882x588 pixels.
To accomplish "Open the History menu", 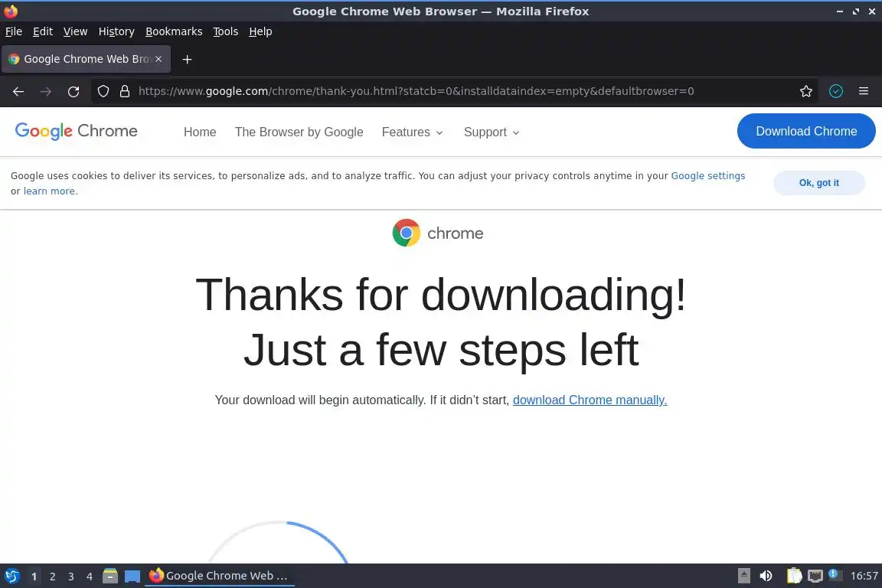I will (116, 31).
